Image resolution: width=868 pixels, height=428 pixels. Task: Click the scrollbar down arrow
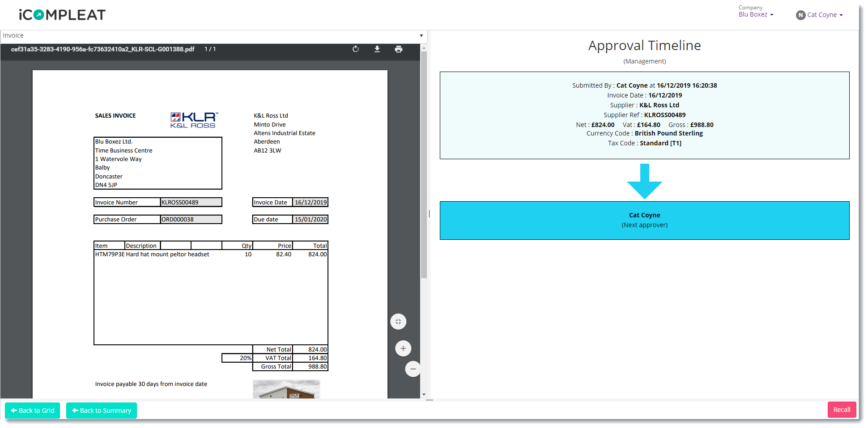(x=424, y=394)
